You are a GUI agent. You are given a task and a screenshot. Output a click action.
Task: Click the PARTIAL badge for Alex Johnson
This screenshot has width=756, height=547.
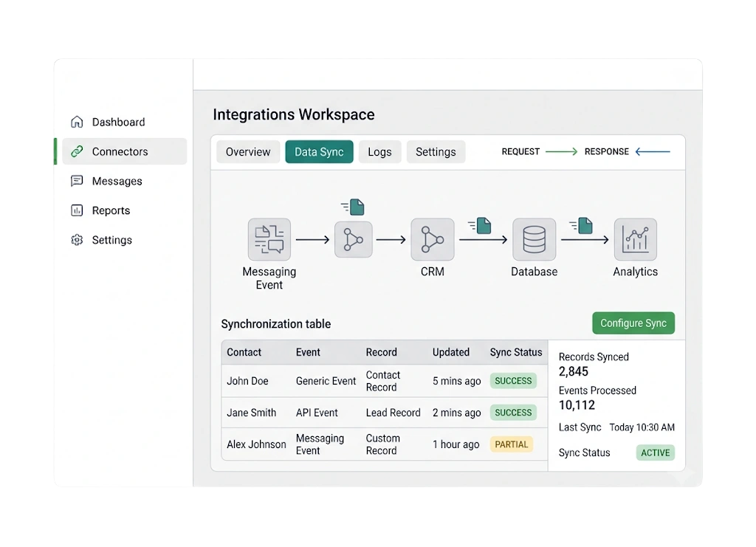(512, 444)
